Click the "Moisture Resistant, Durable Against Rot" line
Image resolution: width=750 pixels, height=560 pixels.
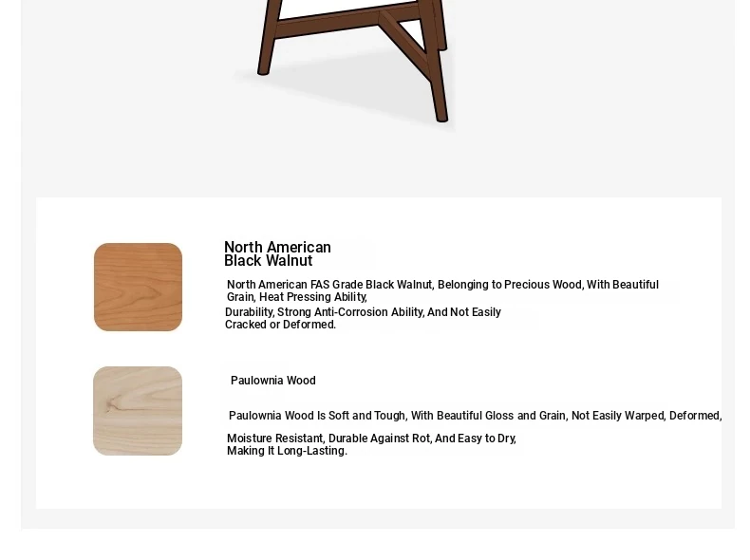click(x=371, y=439)
